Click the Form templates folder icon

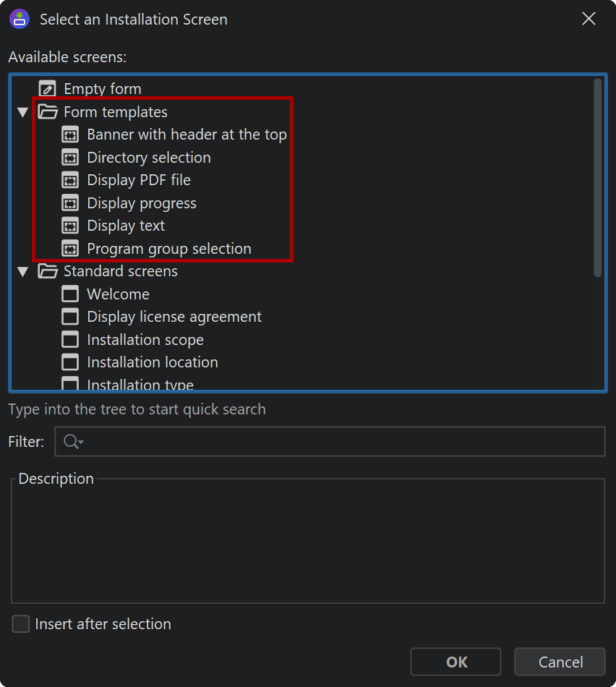[48, 111]
